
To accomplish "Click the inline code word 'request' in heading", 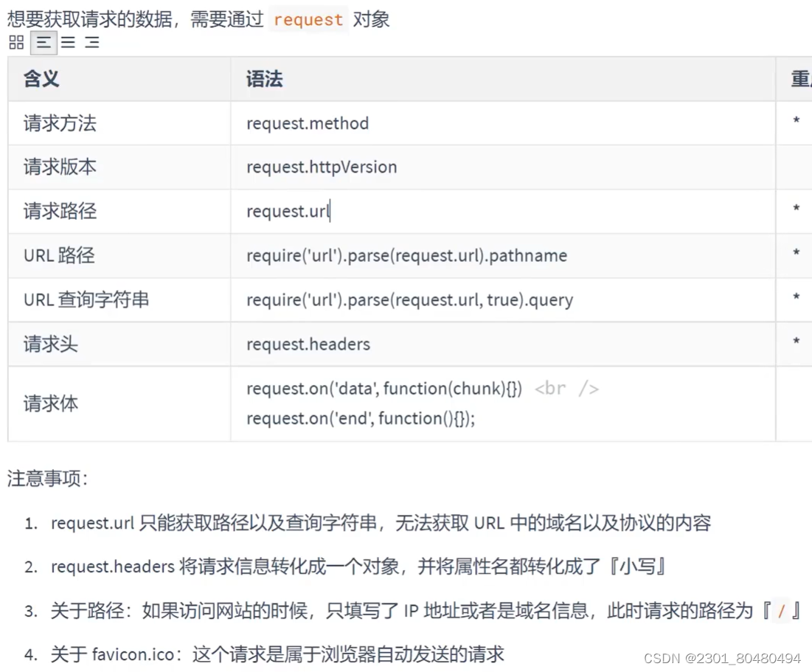I will pyautogui.click(x=308, y=20).
